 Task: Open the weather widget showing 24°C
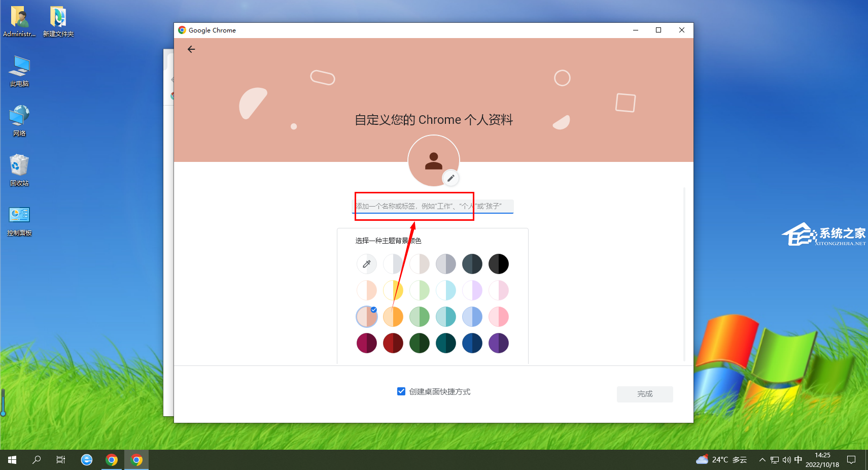pyautogui.click(x=721, y=460)
